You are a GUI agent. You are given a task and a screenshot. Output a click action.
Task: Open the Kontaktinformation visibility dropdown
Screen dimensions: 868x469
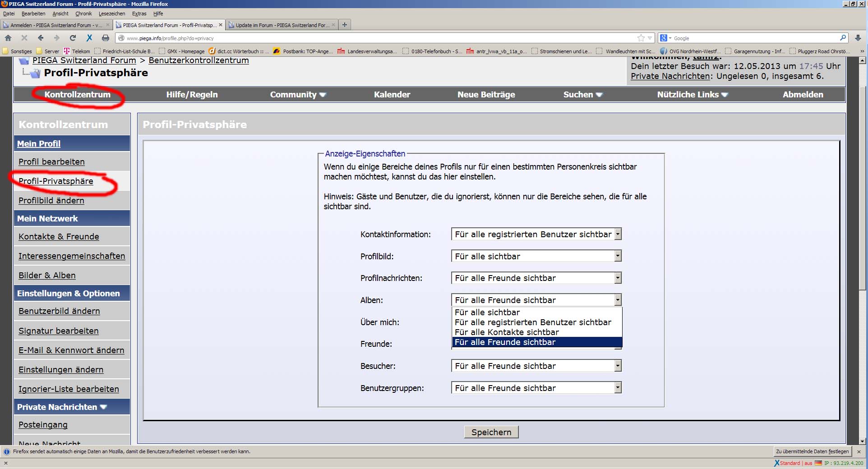coord(536,234)
